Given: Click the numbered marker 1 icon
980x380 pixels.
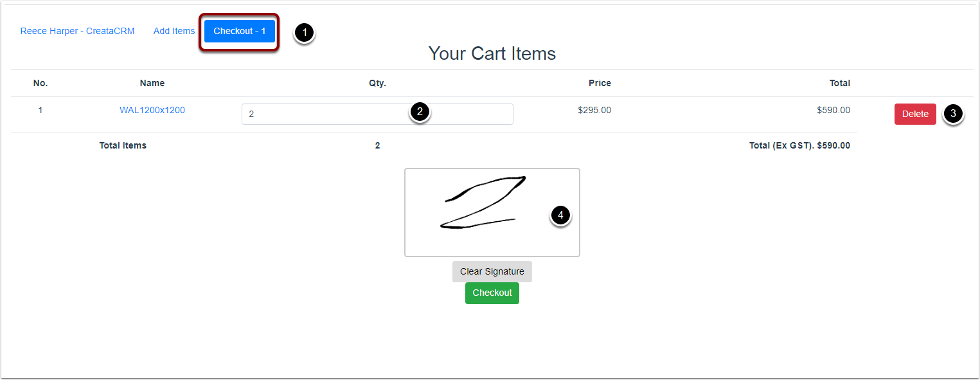Looking at the screenshot, I should [304, 33].
